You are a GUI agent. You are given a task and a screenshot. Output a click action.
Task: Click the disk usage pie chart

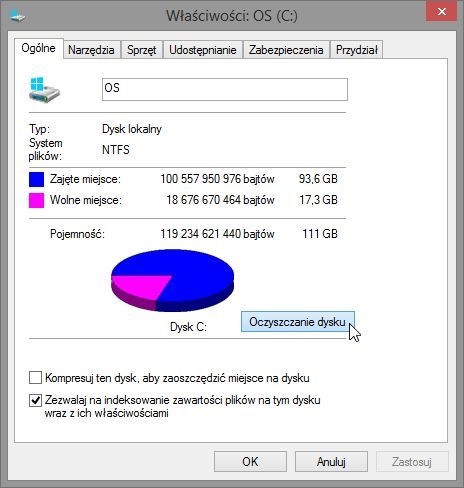pos(172,280)
